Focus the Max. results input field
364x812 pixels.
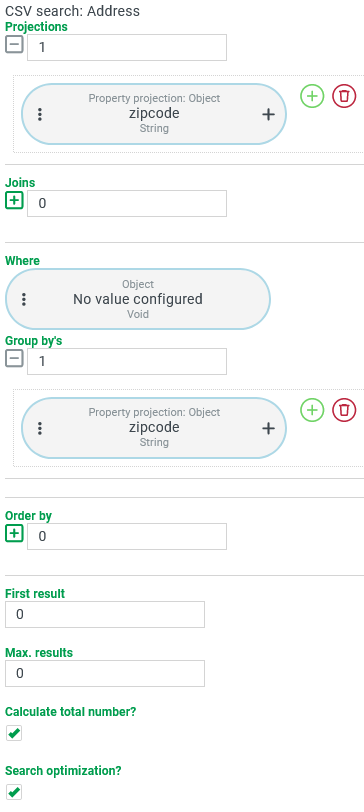pos(105,673)
